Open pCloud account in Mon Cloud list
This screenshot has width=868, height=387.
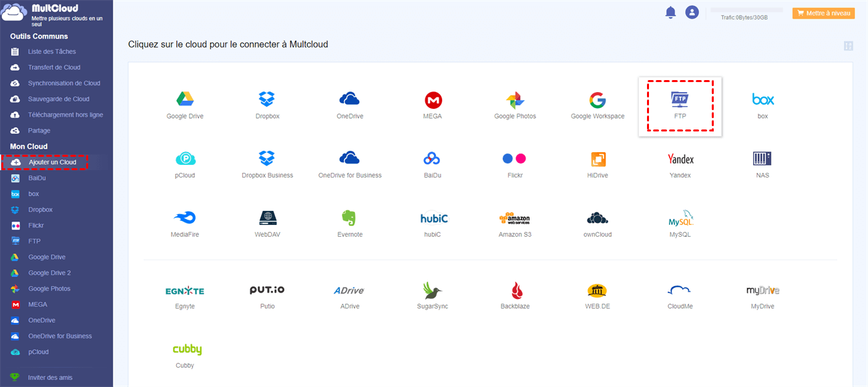point(38,352)
